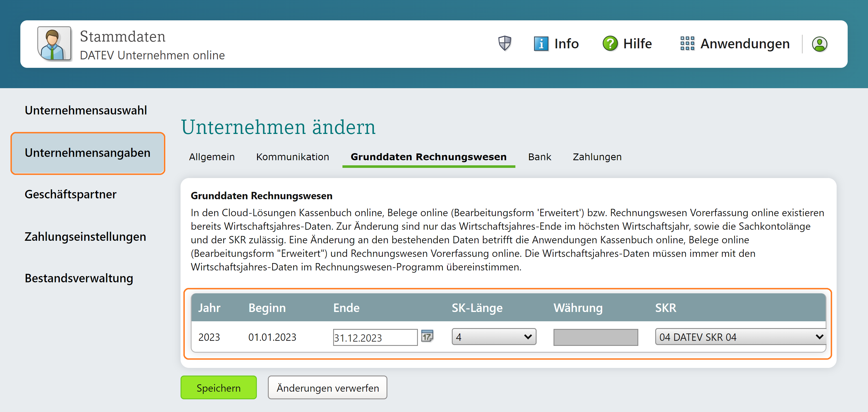Click the shield security icon
The width and height of the screenshot is (868, 412).
504,44
